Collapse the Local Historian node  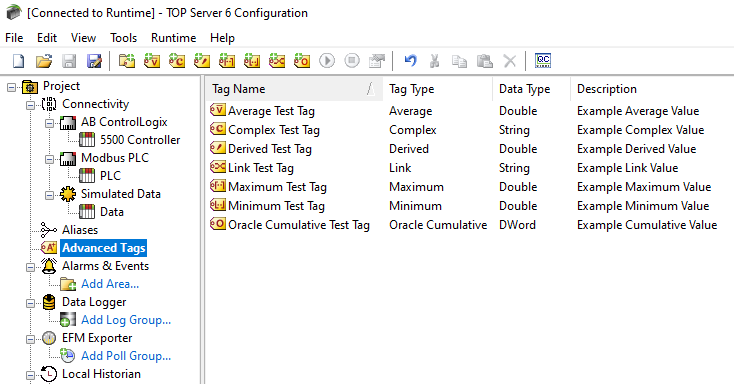click(30, 376)
